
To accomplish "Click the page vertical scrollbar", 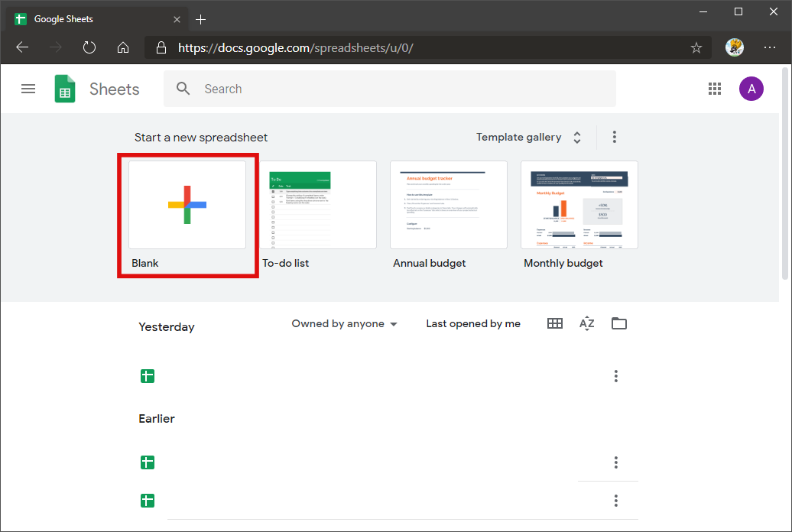I will tap(785, 174).
